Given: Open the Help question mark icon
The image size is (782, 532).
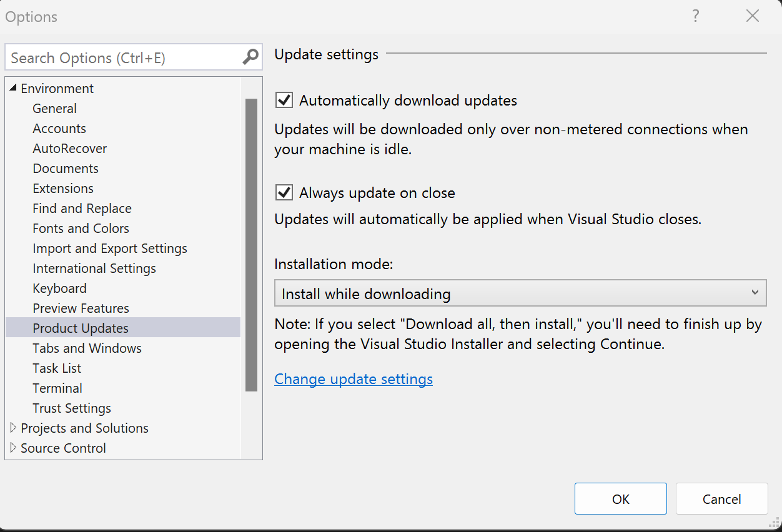Looking at the screenshot, I should point(695,16).
